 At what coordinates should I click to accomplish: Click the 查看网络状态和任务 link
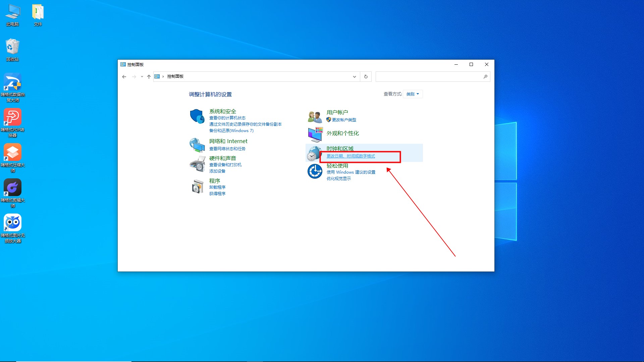[x=227, y=149]
